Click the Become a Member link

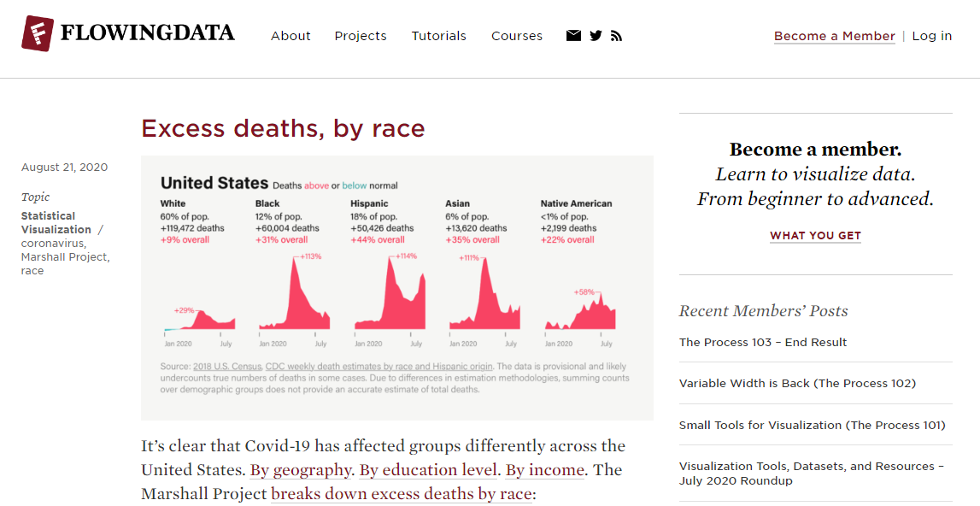[x=834, y=36]
